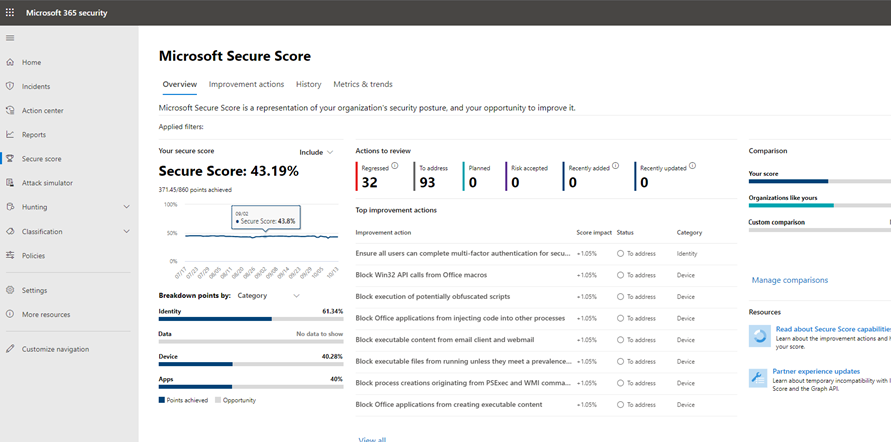
Task: Click the Apps breakdown progress bar
Action: coord(251,387)
